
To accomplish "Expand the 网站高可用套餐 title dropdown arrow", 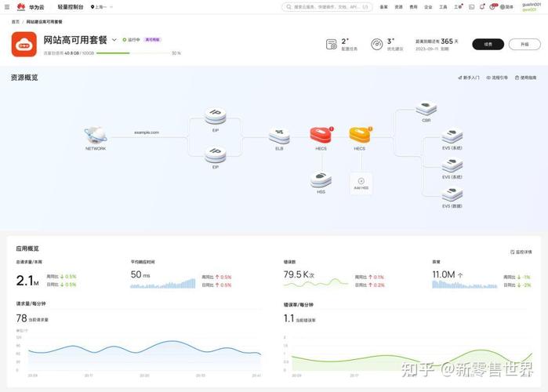I will (x=114, y=40).
